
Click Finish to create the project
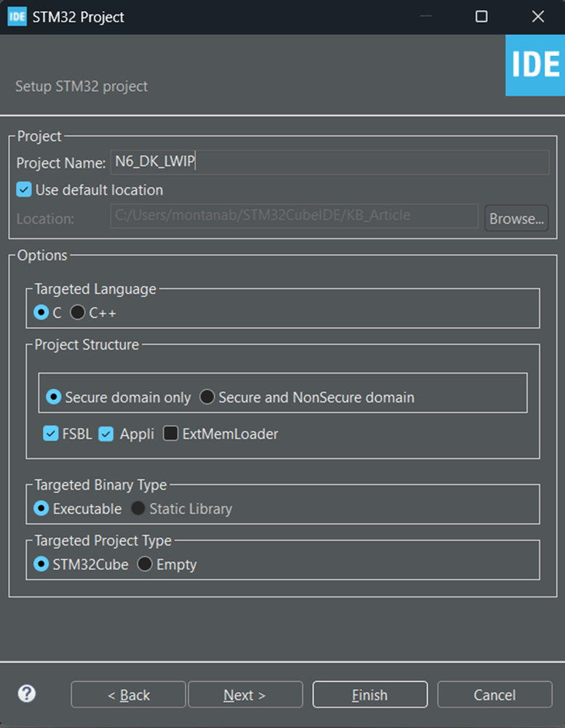tap(370, 695)
